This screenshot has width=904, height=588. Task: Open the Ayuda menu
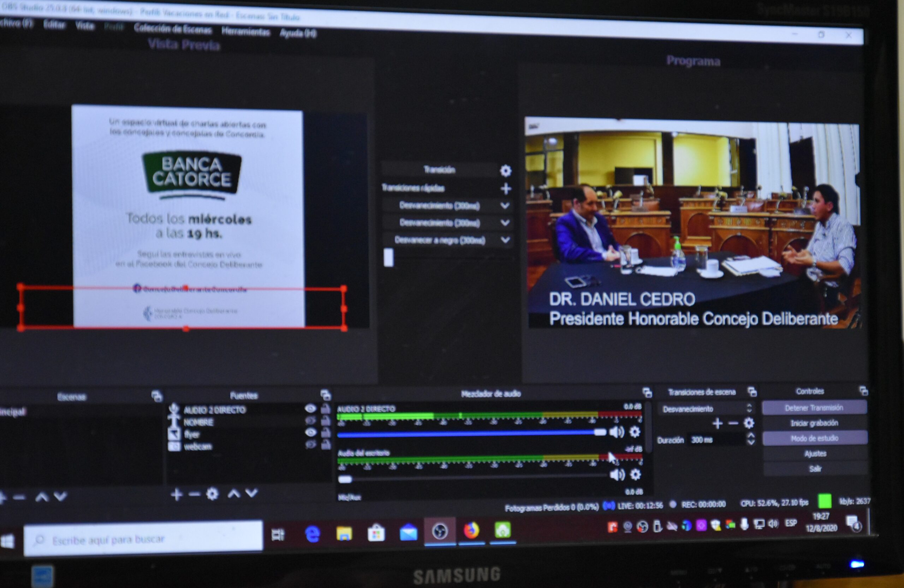[x=298, y=34]
